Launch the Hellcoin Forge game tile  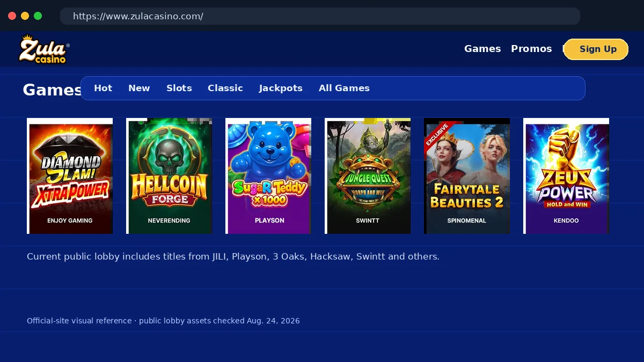(x=169, y=176)
